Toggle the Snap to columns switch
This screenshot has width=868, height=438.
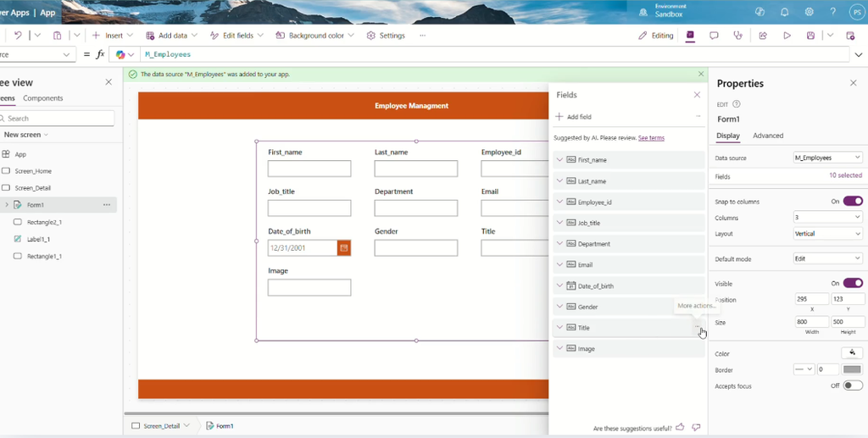click(853, 202)
